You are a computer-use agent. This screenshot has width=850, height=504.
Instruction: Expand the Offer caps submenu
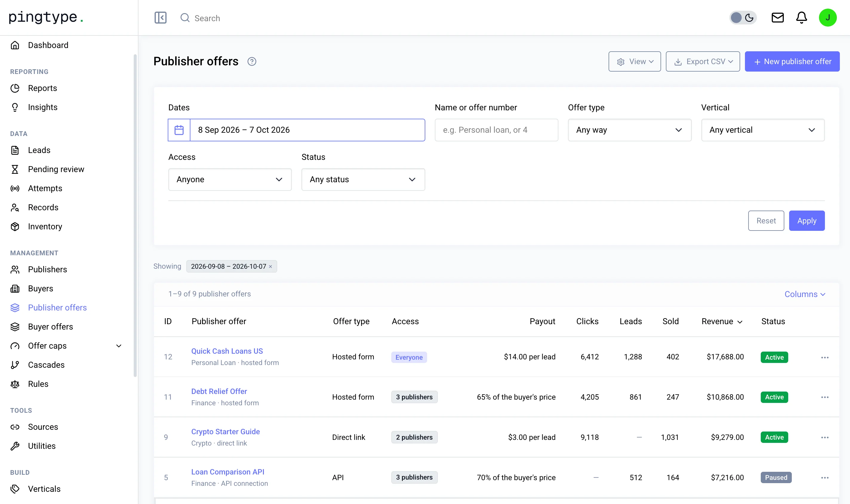tap(118, 346)
